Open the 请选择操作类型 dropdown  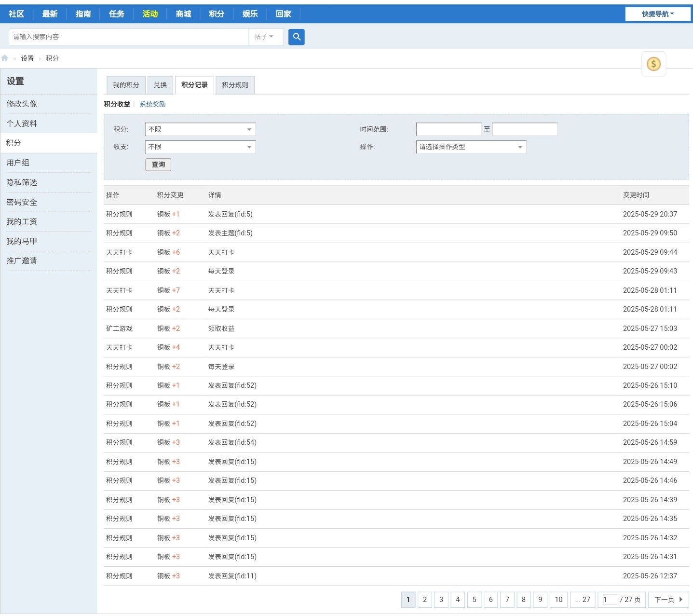point(470,147)
